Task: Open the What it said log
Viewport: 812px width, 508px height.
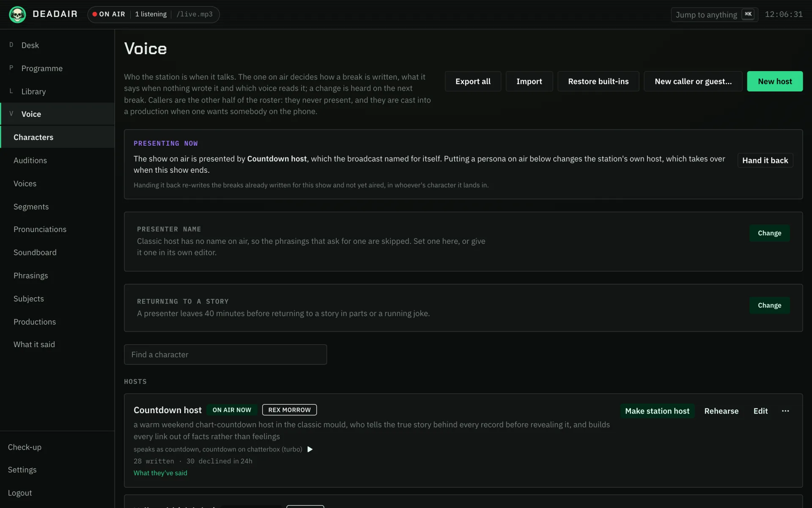Action: [57, 345]
